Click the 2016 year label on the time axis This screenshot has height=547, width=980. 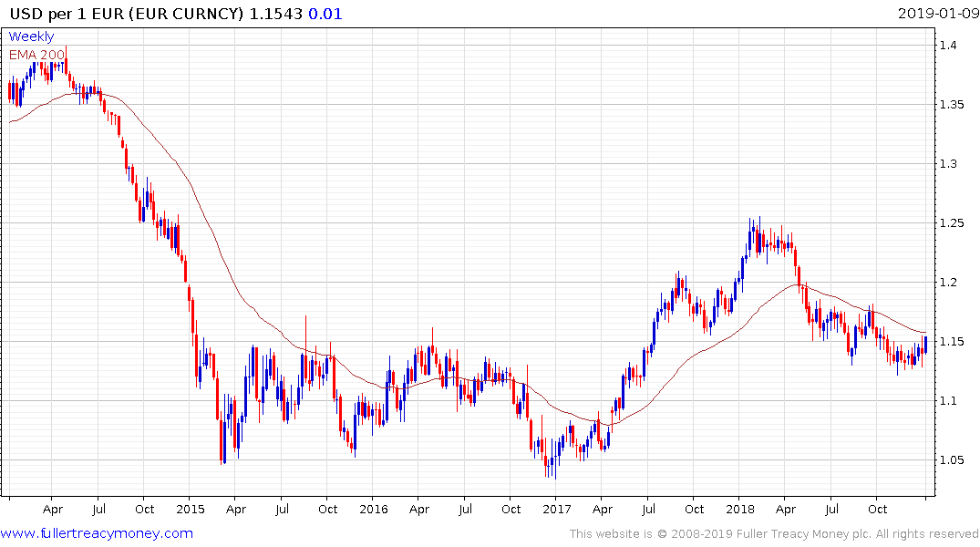(x=373, y=509)
